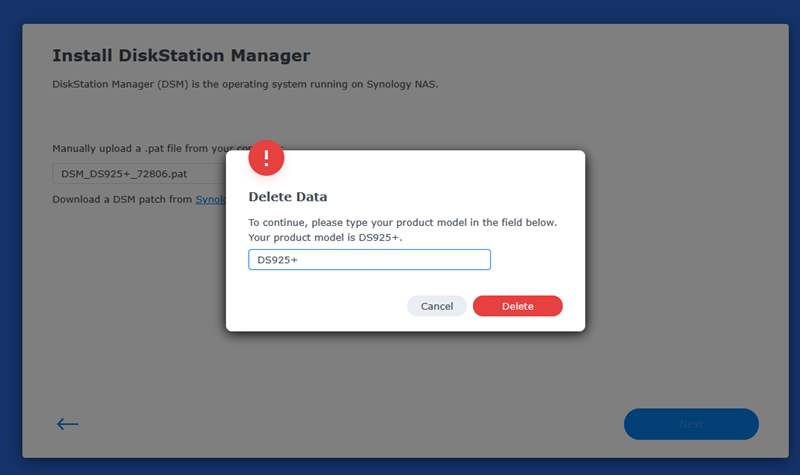Click the red Delete button

(x=517, y=306)
